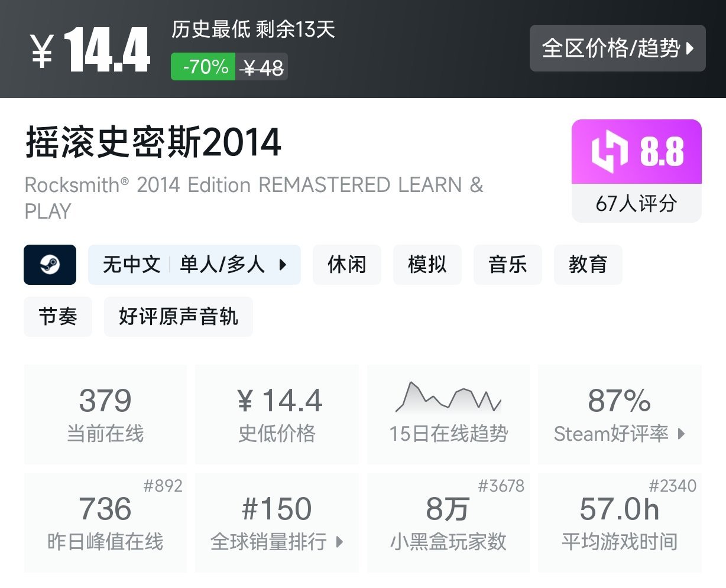Open the 史低价格 ¥14.4 stat card
Image resolution: width=726 pixels, height=588 pixels.
tap(277, 415)
